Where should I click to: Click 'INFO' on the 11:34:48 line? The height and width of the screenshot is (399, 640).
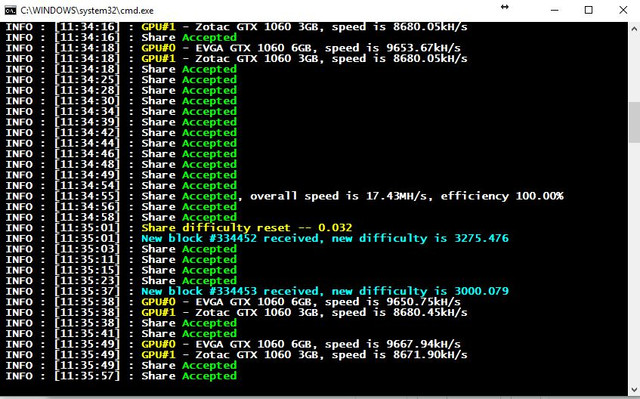[x=19, y=165]
